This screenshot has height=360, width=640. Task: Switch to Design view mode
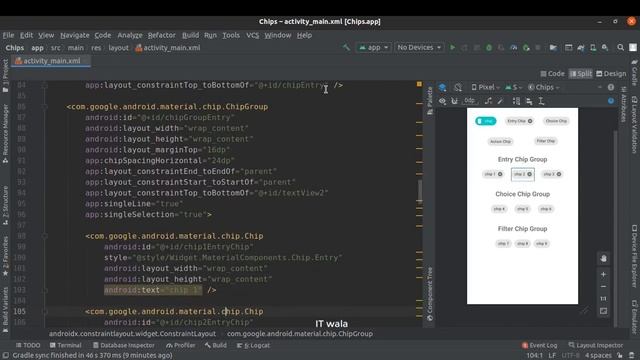pos(611,73)
